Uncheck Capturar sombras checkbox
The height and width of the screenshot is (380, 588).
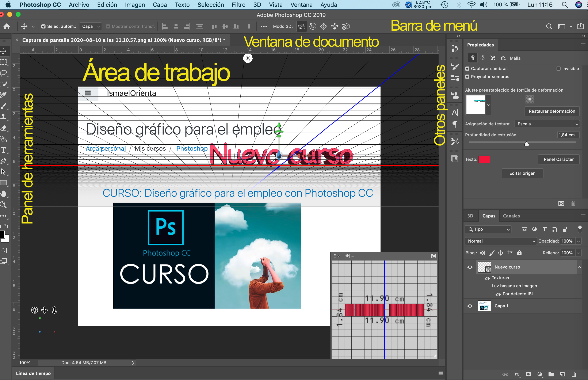pos(467,69)
